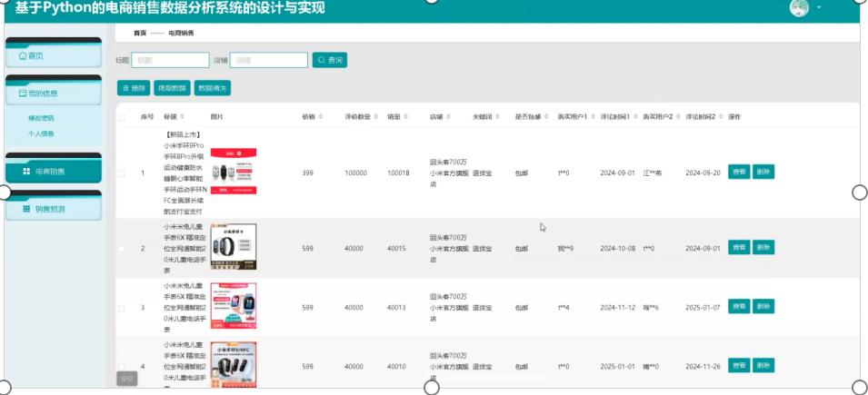
Task: Click the 销量 value 100018
Action: point(398,173)
